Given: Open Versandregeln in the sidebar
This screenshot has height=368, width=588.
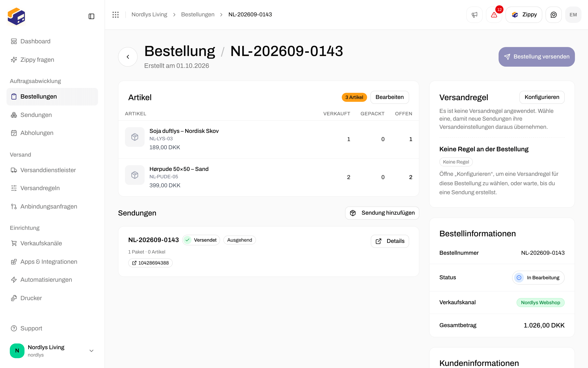Looking at the screenshot, I should 52,188.
